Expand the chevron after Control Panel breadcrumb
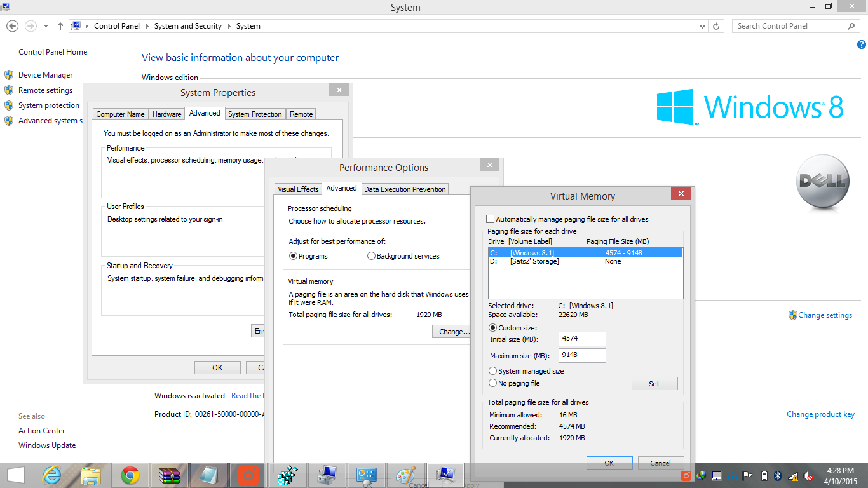Screen dimensions: 868x488 (147, 26)
